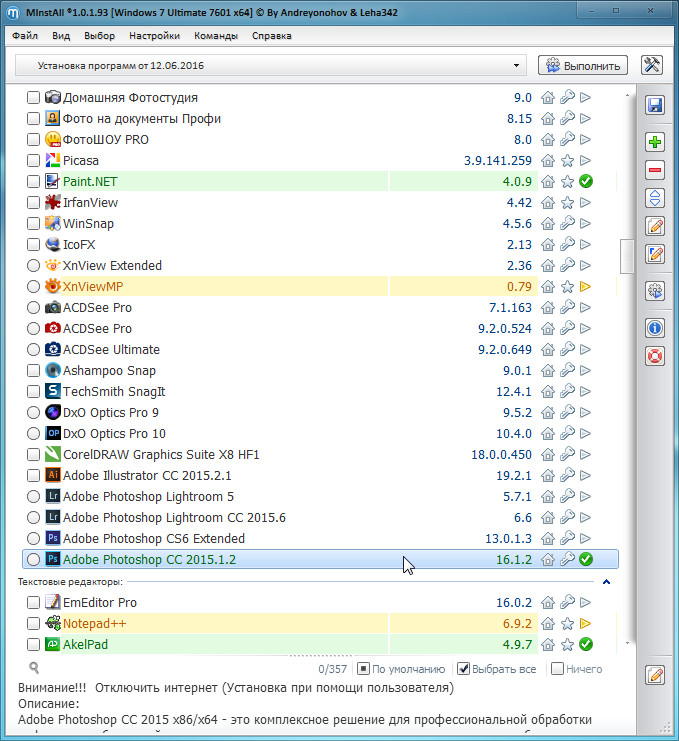Click the edit note icon at bottom right
The height and width of the screenshot is (741, 679).
pos(654,675)
